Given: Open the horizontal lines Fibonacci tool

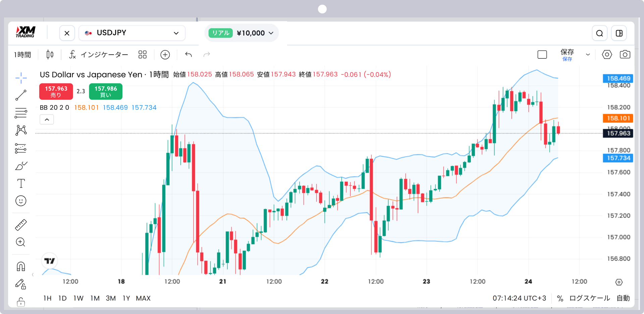Looking at the screenshot, I should [21, 113].
